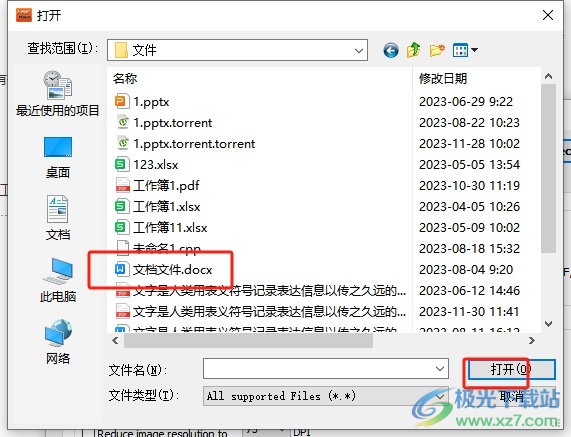Click the blue back navigation arrow icon
The width and height of the screenshot is (571, 437).
coord(391,50)
